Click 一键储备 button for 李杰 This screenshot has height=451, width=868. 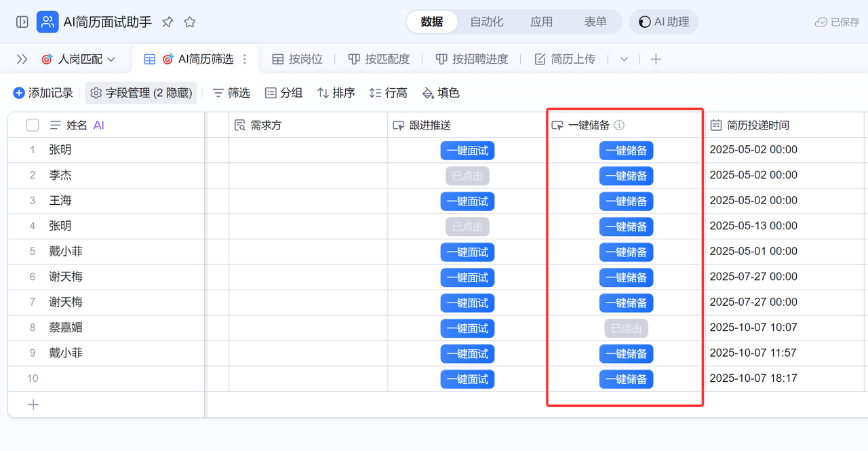pos(626,176)
